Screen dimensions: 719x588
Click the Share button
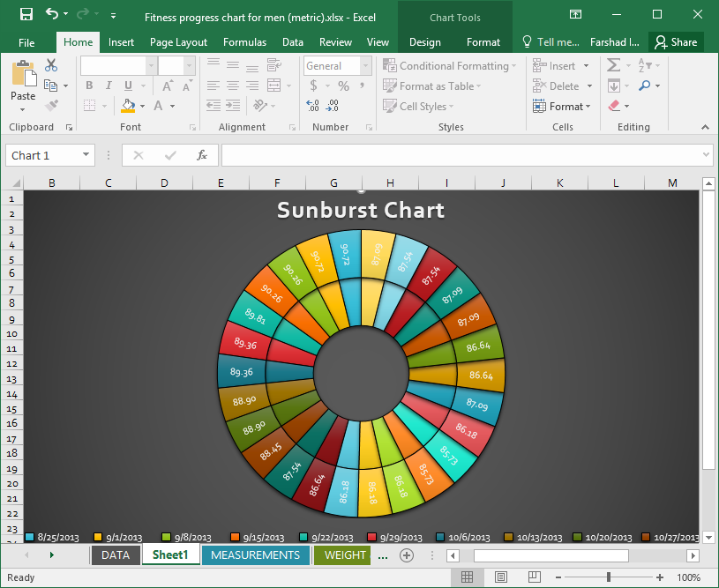tap(676, 42)
